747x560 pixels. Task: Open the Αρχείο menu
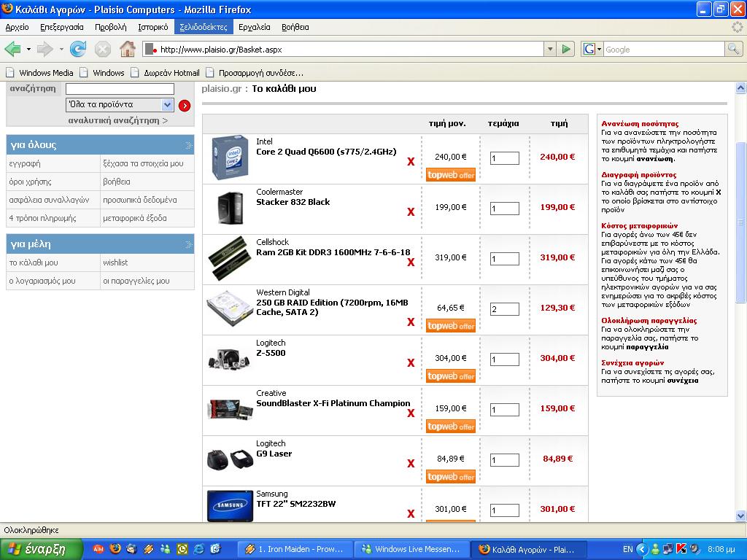click(18, 27)
